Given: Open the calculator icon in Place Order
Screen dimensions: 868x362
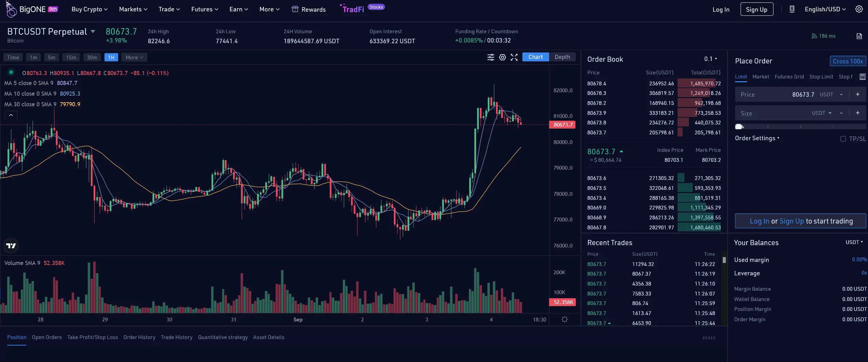Looking at the screenshot, I should [863, 77].
